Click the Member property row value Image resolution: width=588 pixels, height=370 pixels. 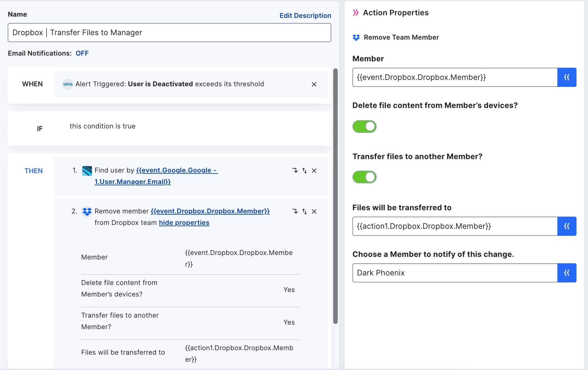[x=239, y=258]
